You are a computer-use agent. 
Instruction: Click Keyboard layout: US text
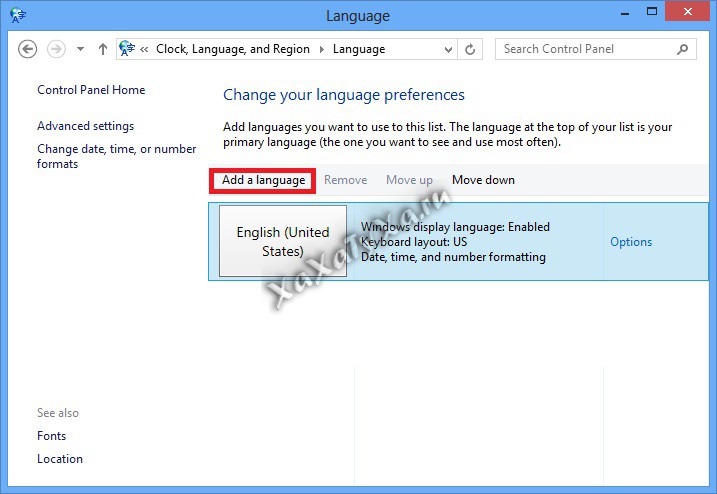pos(414,242)
